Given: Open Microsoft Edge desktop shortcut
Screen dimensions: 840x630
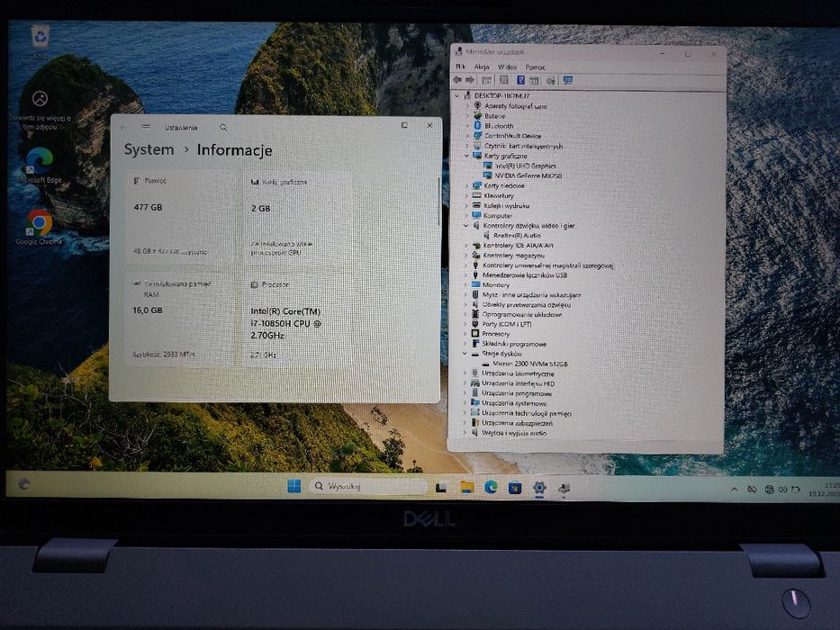Looking at the screenshot, I should (40, 166).
